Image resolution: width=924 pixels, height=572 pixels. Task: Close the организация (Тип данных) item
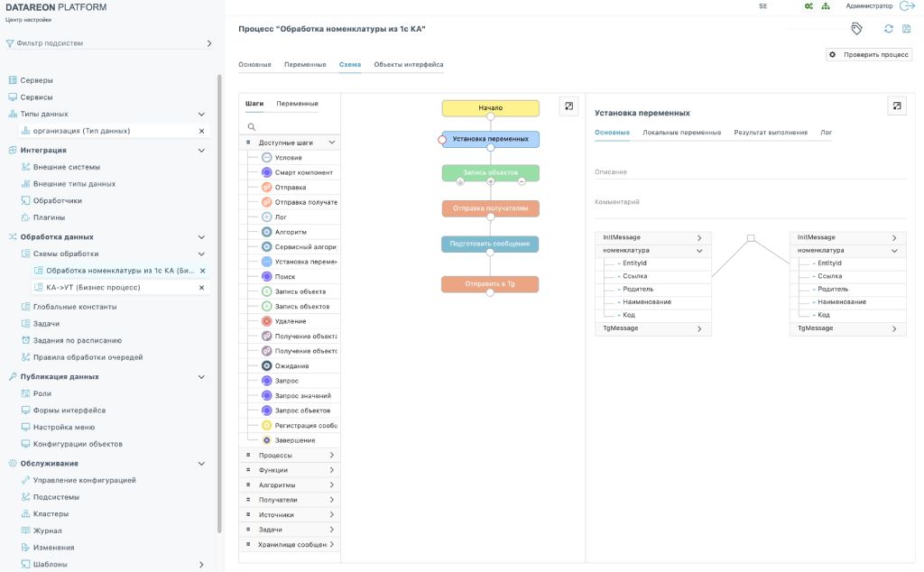(201, 131)
